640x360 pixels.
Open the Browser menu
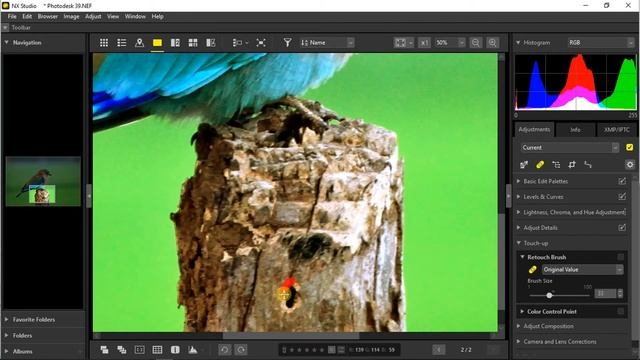pyautogui.click(x=48, y=17)
